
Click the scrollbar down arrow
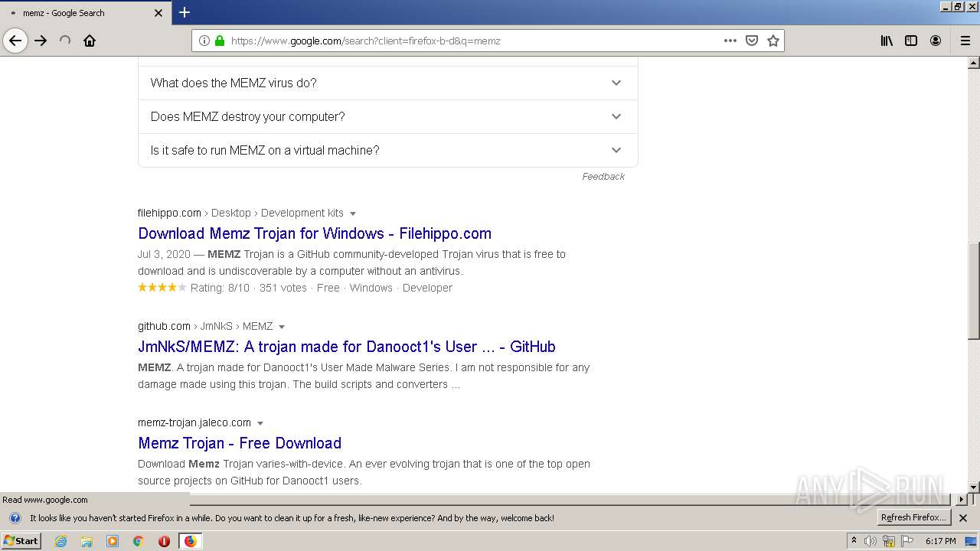[x=974, y=487]
